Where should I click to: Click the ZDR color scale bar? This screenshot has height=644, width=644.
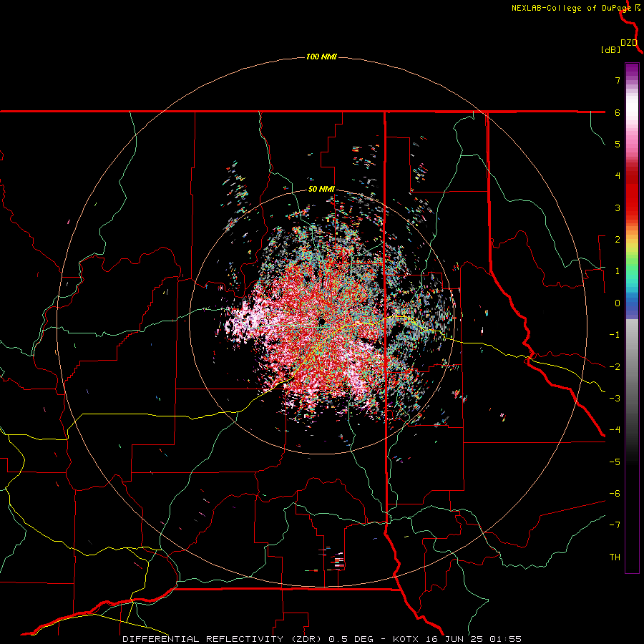632,318
